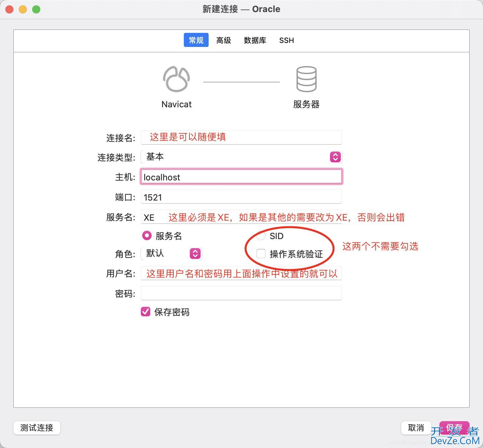Select the SID radio button
The height and width of the screenshot is (448, 483).
click(261, 236)
